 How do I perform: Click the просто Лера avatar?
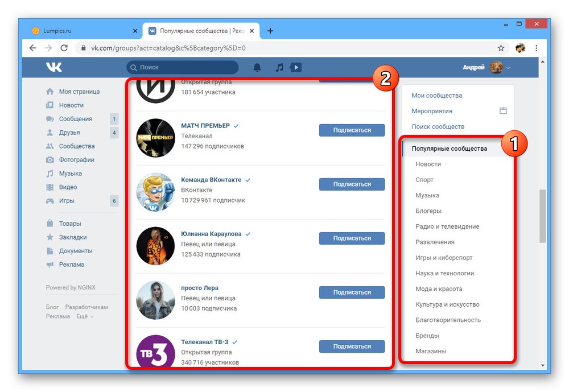pos(155,300)
